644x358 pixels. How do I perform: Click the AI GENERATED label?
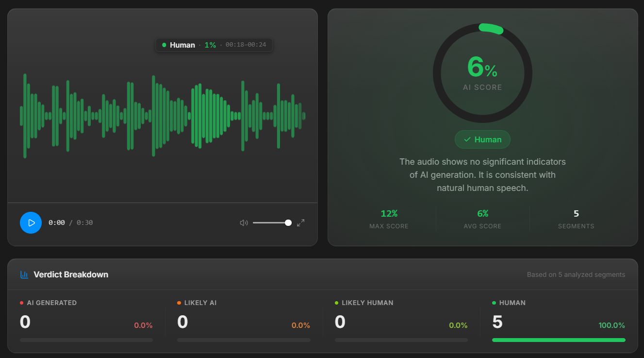[x=52, y=303]
